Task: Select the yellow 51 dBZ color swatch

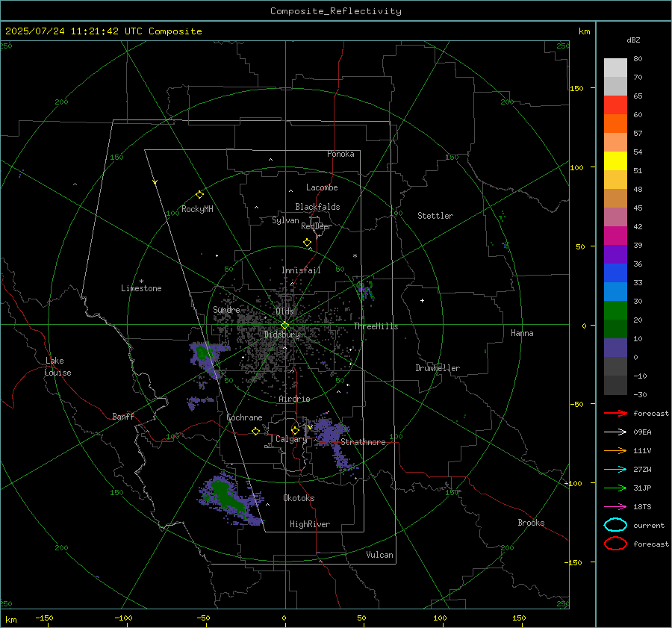Action: pos(615,161)
